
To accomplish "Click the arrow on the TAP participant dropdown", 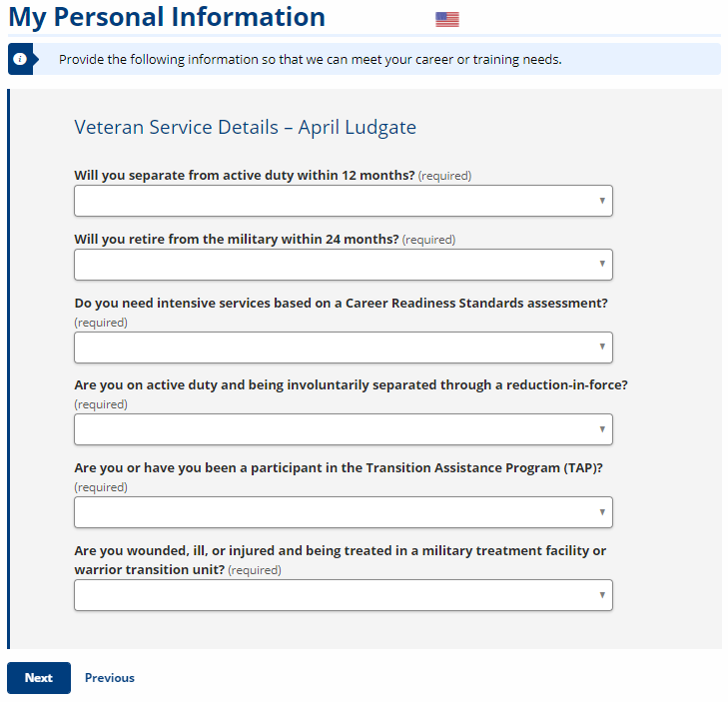I will [x=602, y=511].
